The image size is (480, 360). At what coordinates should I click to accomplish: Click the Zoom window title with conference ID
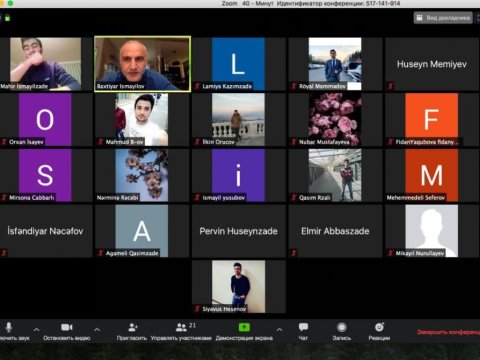(x=311, y=4)
